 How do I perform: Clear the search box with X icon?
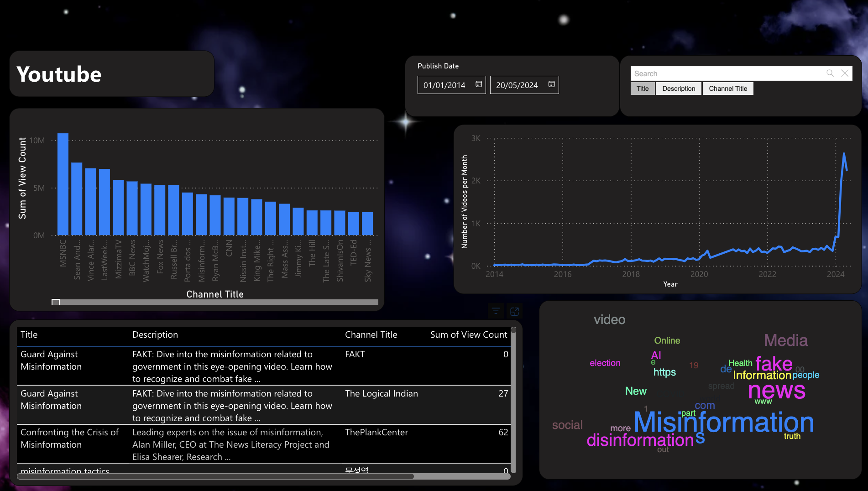click(x=845, y=73)
